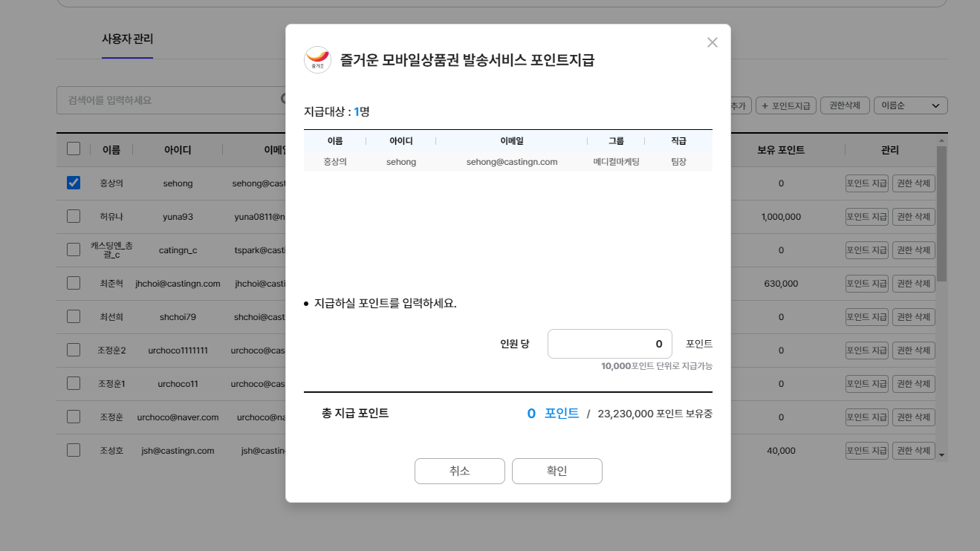Screen dimensions: 980x551
Task: Toggle the select-all header checkbox
Action: click(x=74, y=149)
